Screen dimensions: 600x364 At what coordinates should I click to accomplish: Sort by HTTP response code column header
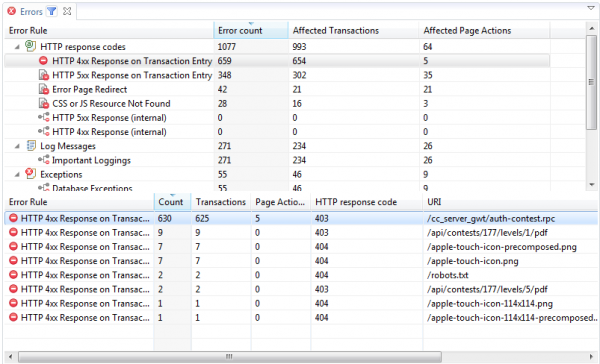[367, 202]
